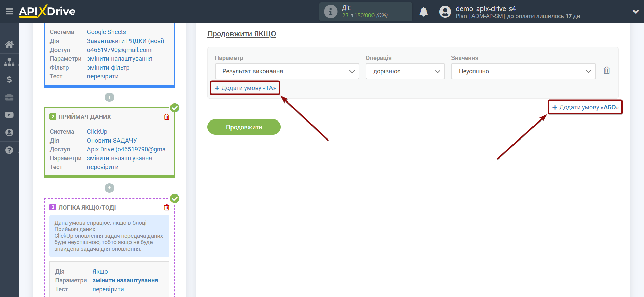The height and width of the screenshot is (297, 644).
Task: Click the 23 з 150'000 actions counter
Action: point(365,15)
